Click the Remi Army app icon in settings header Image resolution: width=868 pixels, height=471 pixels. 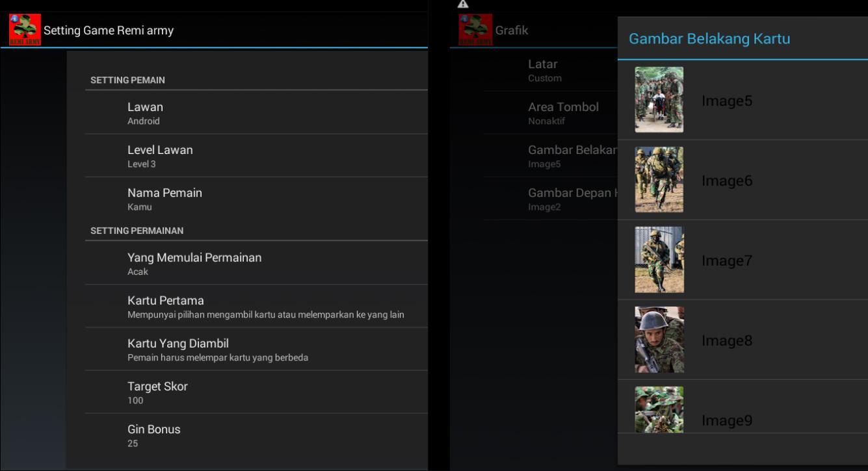click(x=25, y=30)
